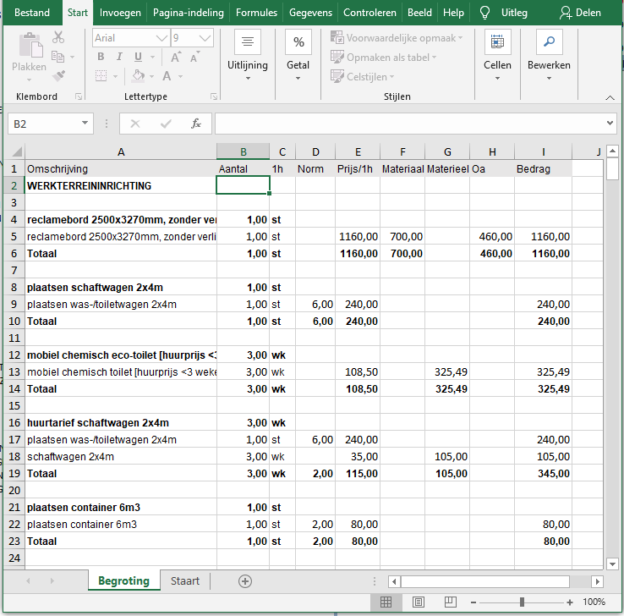Switch to the Gegevens tab
This screenshot has height=616, width=624.
point(310,13)
